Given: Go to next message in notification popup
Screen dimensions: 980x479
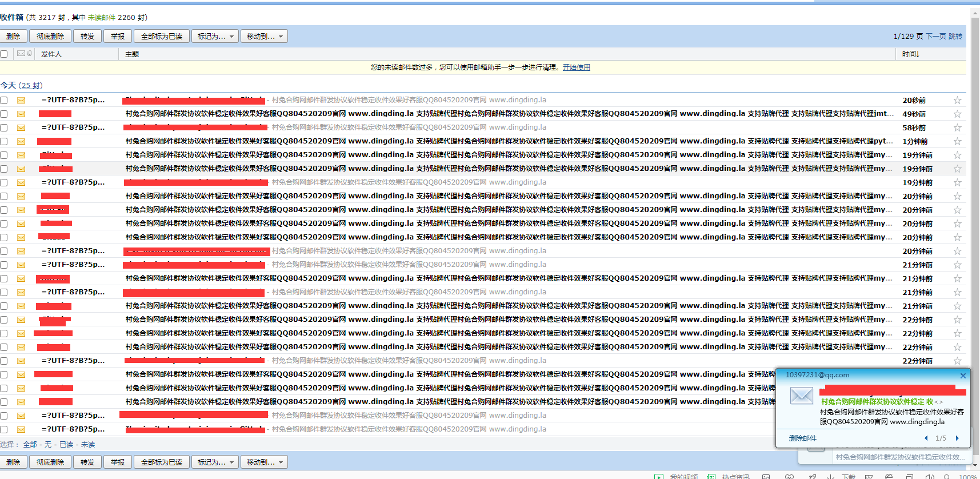Looking at the screenshot, I should point(957,438).
